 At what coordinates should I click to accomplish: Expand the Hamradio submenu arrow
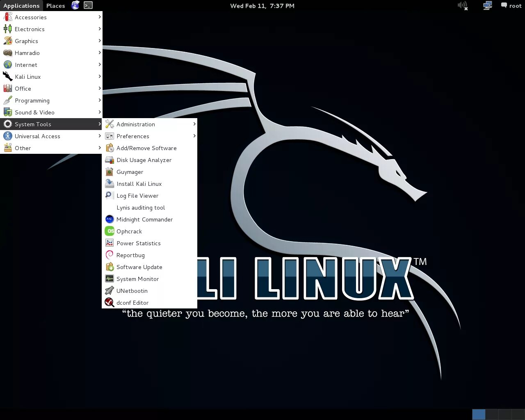[99, 52]
